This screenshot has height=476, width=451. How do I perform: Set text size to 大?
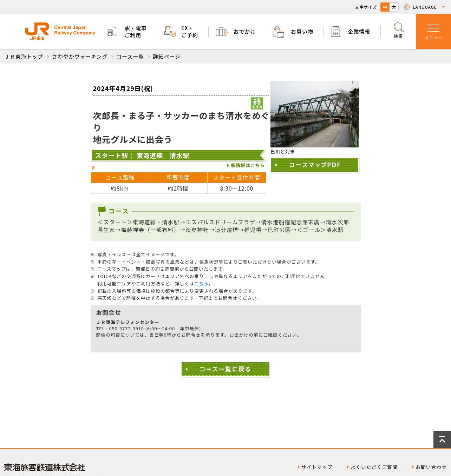click(394, 7)
